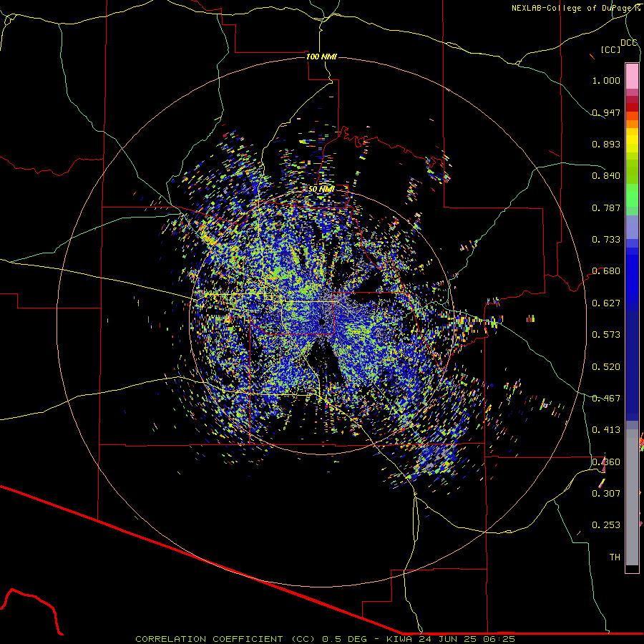
Task: Pick the bright green segment of the color bar
Action: click(x=632, y=195)
